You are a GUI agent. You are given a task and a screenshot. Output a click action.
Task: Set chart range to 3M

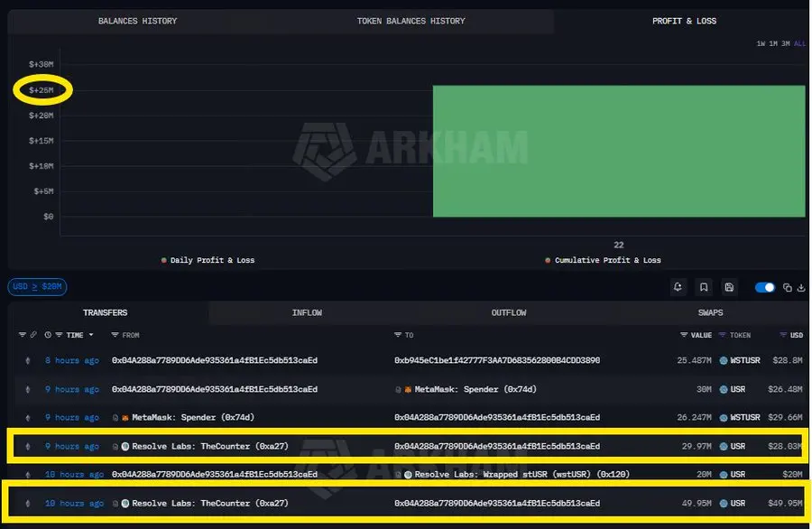click(x=786, y=43)
